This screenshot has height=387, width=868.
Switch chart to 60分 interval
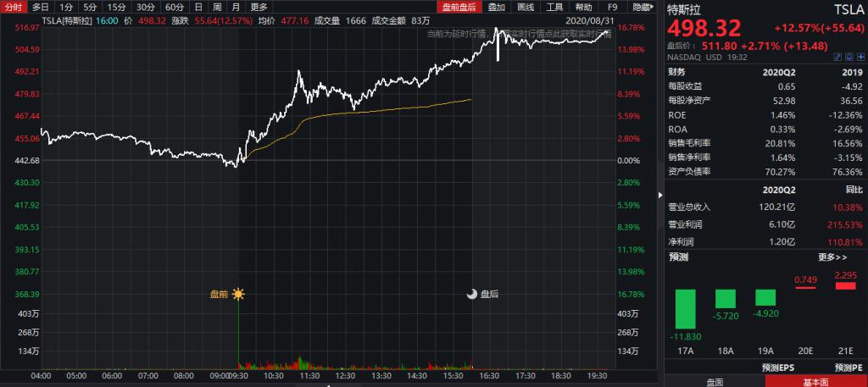click(x=174, y=7)
